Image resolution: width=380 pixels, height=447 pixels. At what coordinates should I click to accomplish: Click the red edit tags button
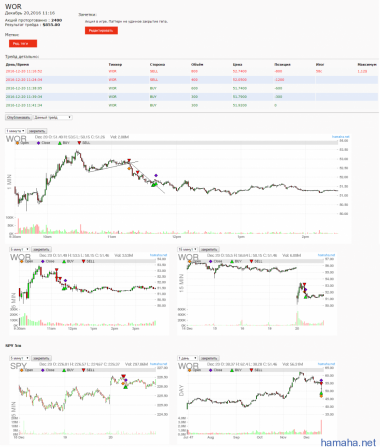[x=23, y=43]
